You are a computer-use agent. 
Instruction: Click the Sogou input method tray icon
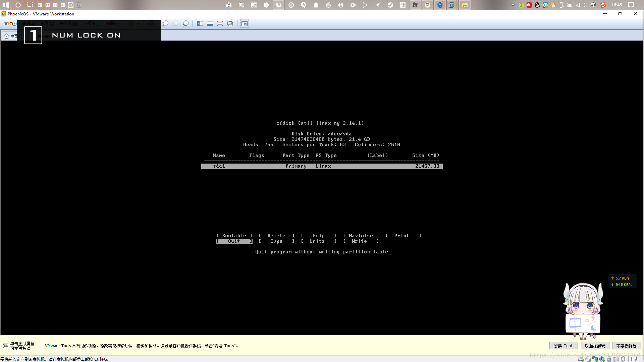pos(603,5)
